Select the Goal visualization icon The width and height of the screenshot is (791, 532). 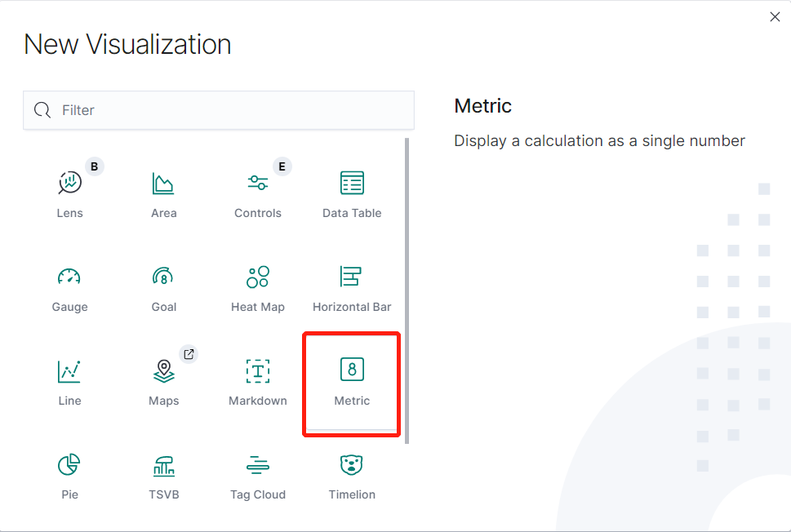(163, 277)
